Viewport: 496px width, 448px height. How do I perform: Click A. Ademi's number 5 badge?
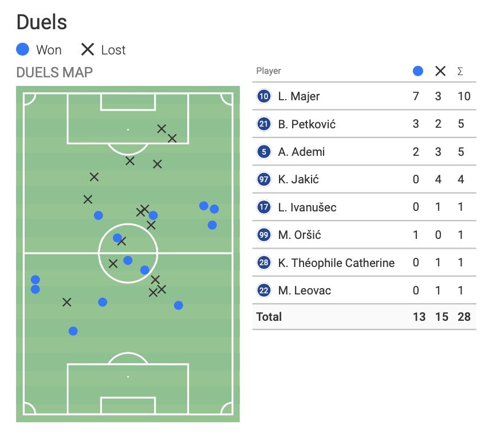click(263, 152)
